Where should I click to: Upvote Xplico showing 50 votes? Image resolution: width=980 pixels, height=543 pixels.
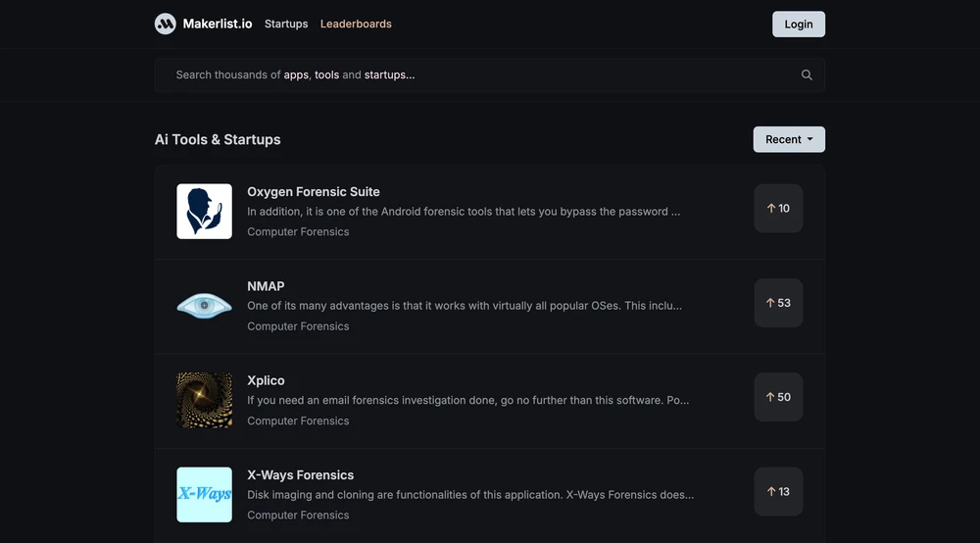tap(778, 397)
